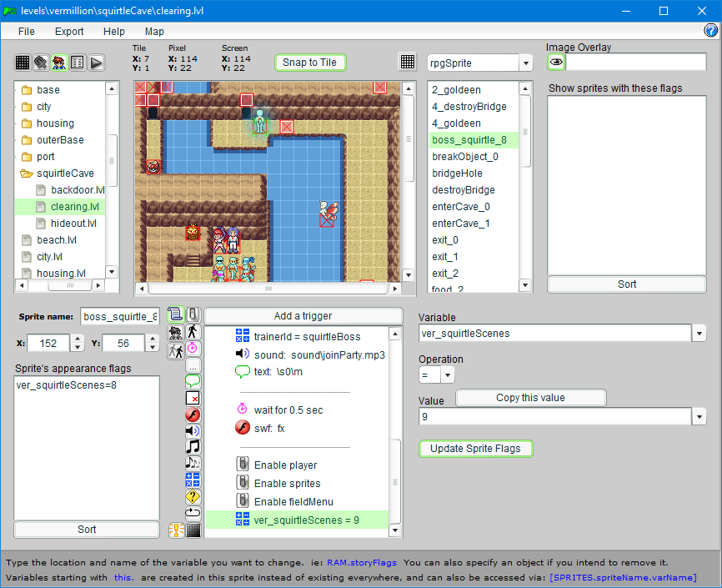Open the Operation dropdown
The width and height of the screenshot is (722, 588).
click(448, 375)
